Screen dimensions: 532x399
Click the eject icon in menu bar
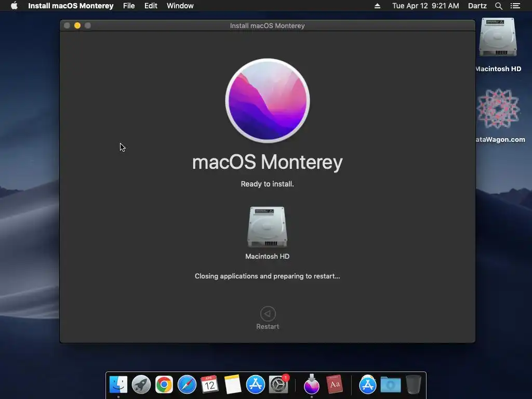click(x=377, y=6)
